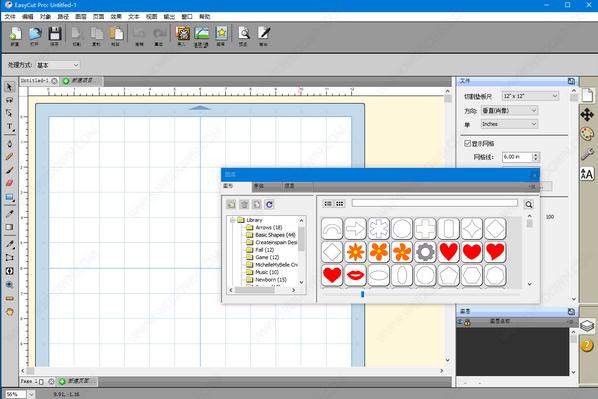Select the Text tool marked T
The height and width of the screenshot is (399, 598).
coord(9,127)
